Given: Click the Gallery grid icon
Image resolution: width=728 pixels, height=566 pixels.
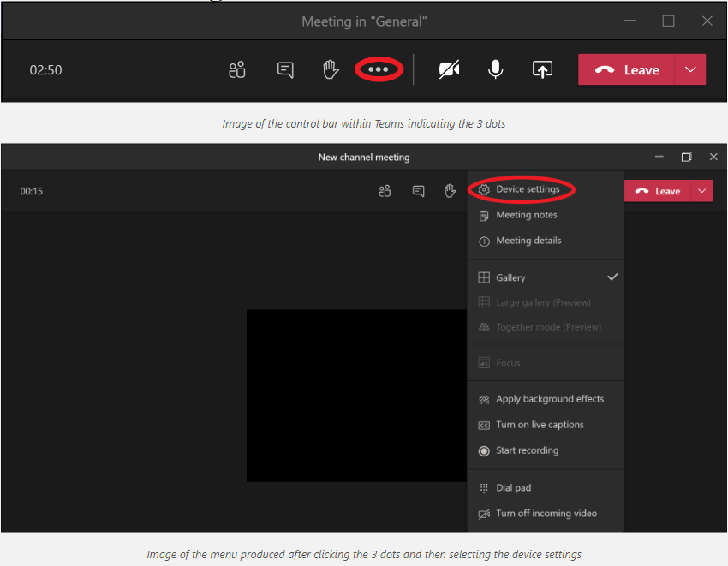Looking at the screenshot, I should pos(484,277).
